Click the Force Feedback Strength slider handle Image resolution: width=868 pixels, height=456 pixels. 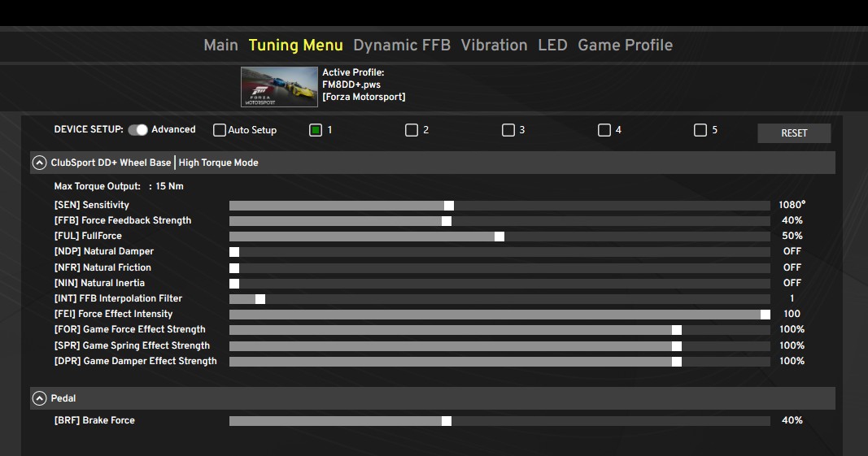(x=447, y=221)
